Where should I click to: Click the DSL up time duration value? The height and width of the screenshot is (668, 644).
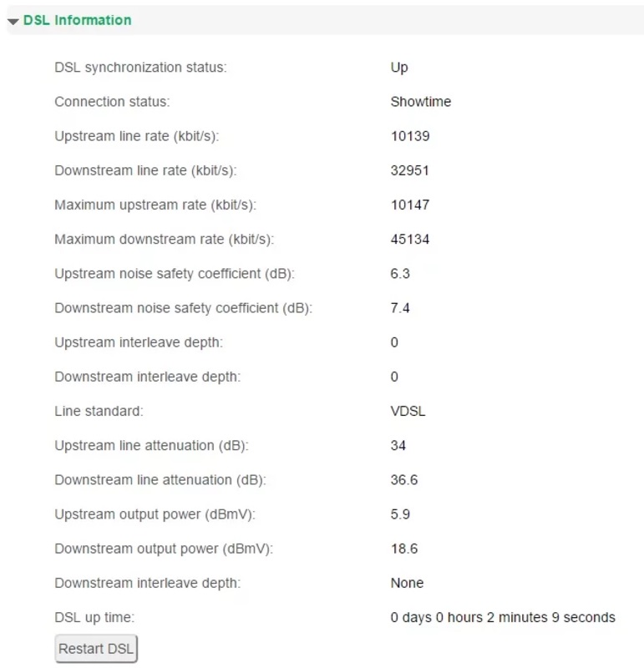click(503, 618)
